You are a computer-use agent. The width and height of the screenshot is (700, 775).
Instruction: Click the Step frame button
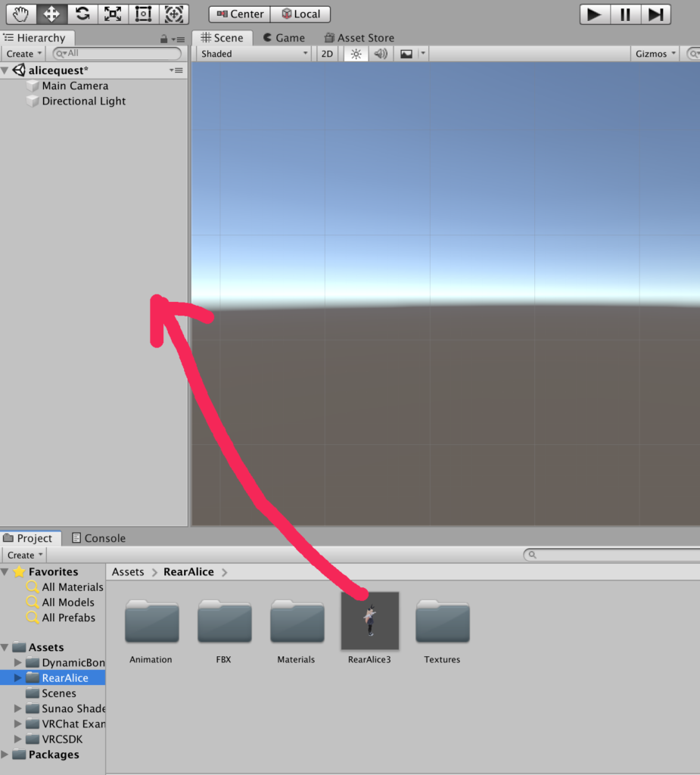(x=655, y=14)
